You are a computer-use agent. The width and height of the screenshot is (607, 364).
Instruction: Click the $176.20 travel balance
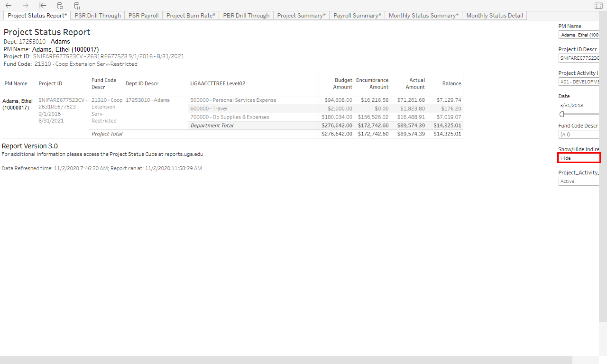tap(451, 109)
